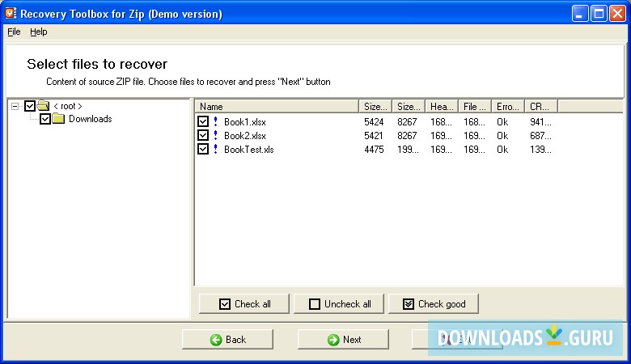631x364 pixels.
Task: Click the blue exclamation icon beside BookTest.xls
Action: tap(216, 149)
